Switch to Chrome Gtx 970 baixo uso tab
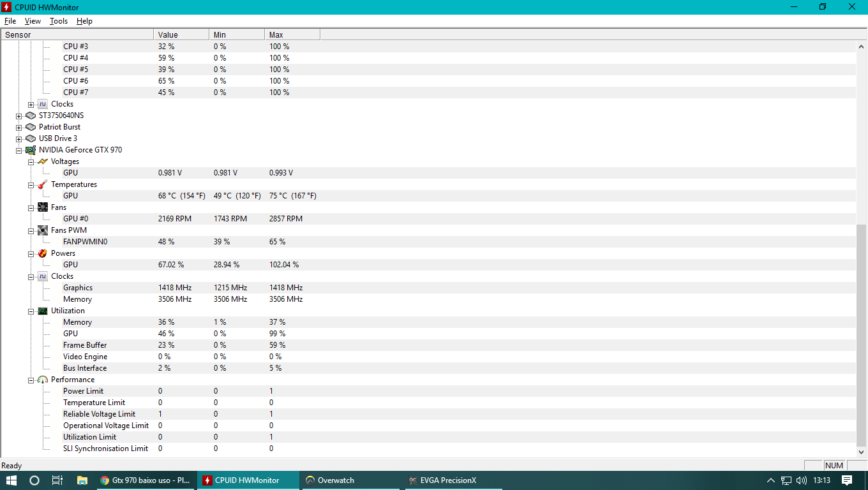Image resolution: width=868 pixels, height=490 pixels. [x=146, y=480]
